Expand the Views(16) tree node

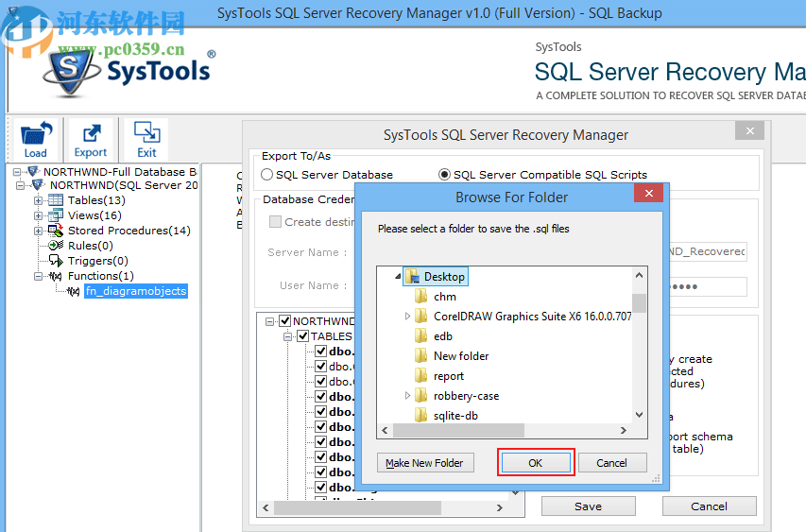click(39, 215)
